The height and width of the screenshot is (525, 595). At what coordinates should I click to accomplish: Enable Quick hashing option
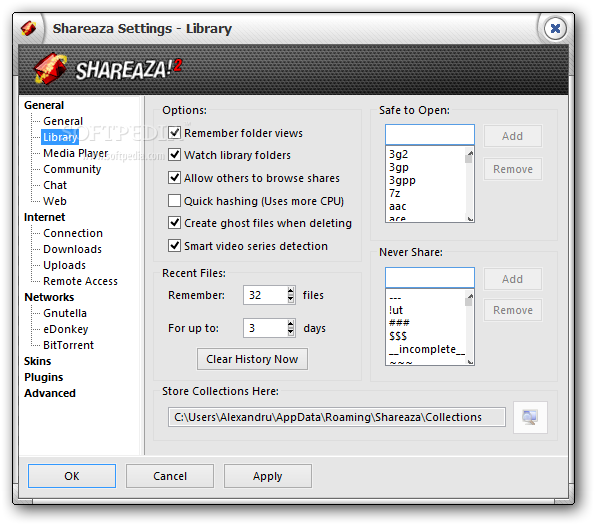pos(174,201)
